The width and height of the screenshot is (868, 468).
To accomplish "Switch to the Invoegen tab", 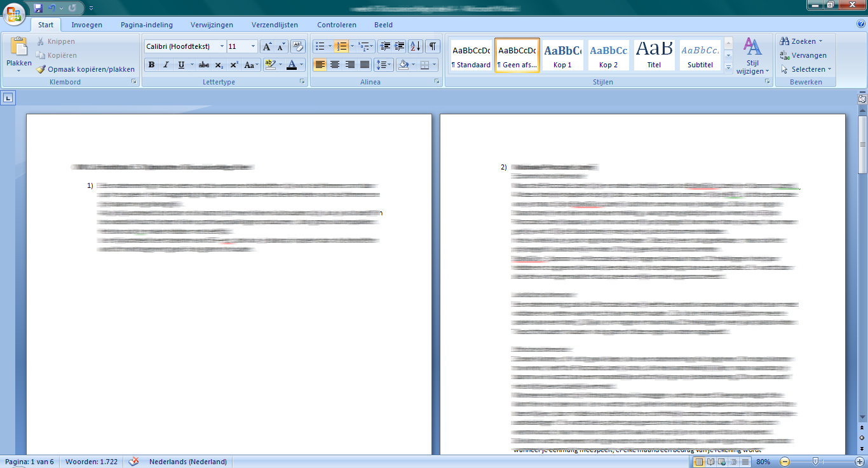I will (86, 25).
